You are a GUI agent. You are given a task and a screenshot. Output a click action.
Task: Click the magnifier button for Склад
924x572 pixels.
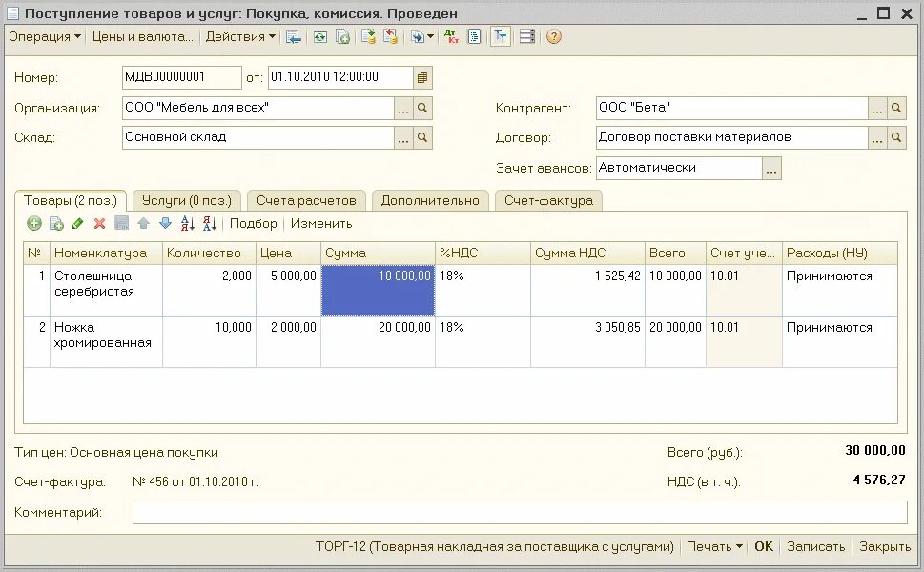pos(422,137)
